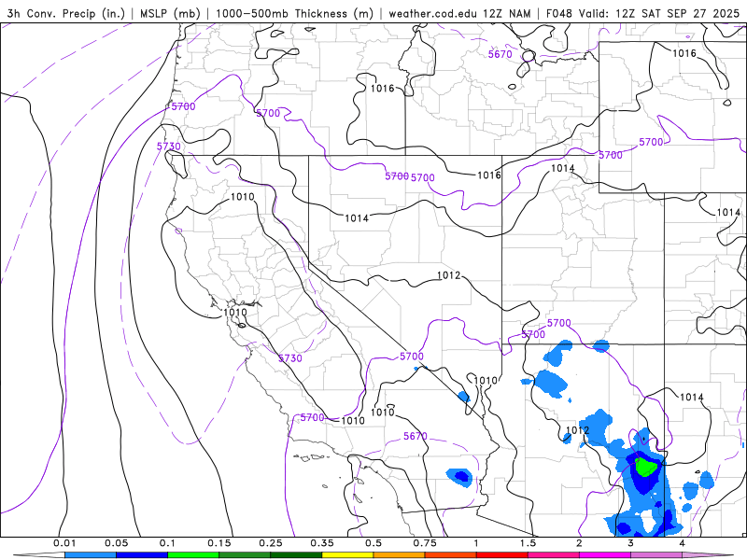Screen dimensions: 747x560
Task: Pick the hot pink 1.5 inch legend segment
Action: coord(554,555)
